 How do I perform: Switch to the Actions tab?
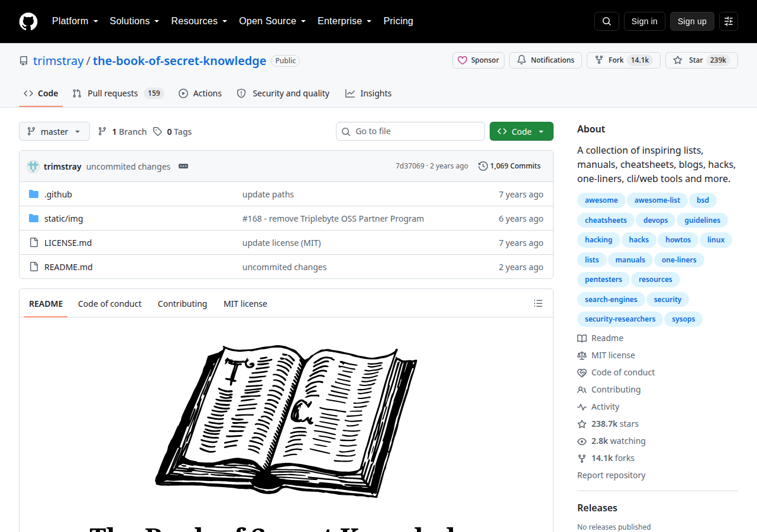click(x=200, y=93)
